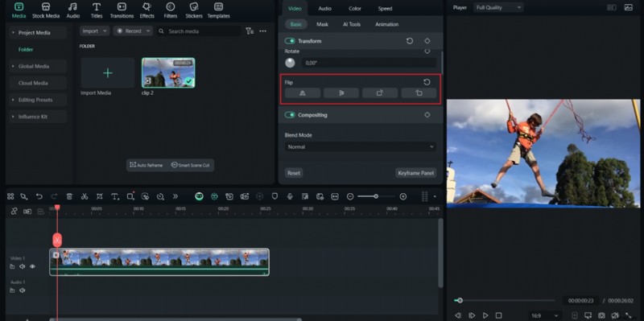Select the Animation sub-tab
644x321 pixels.
[x=386, y=24]
